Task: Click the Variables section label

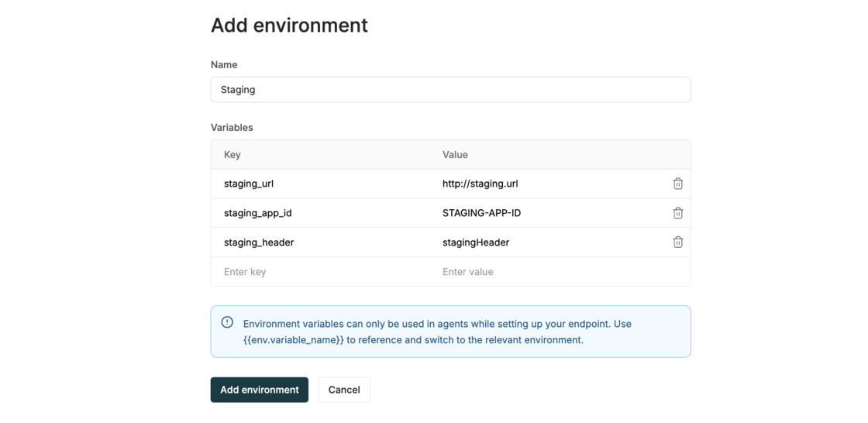Action: coord(232,127)
